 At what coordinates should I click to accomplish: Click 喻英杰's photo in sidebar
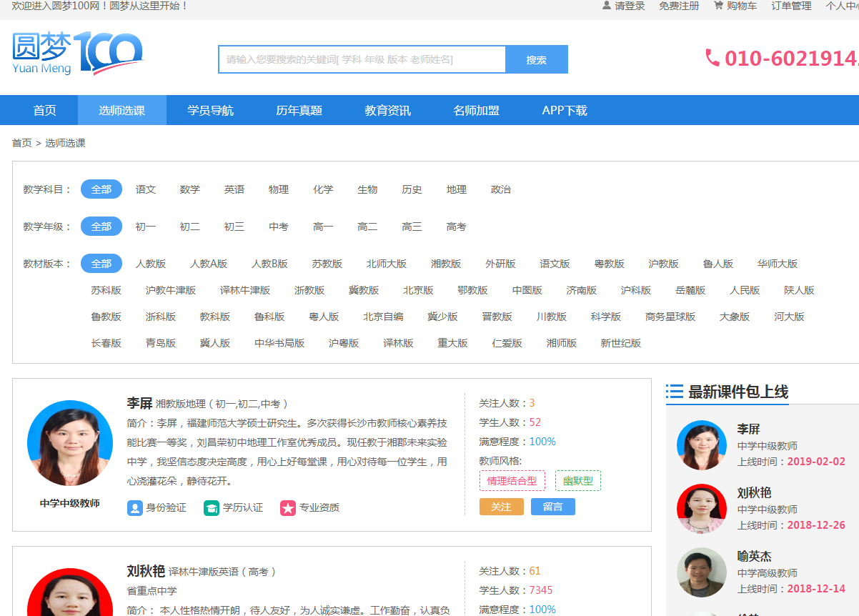[x=702, y=572]
